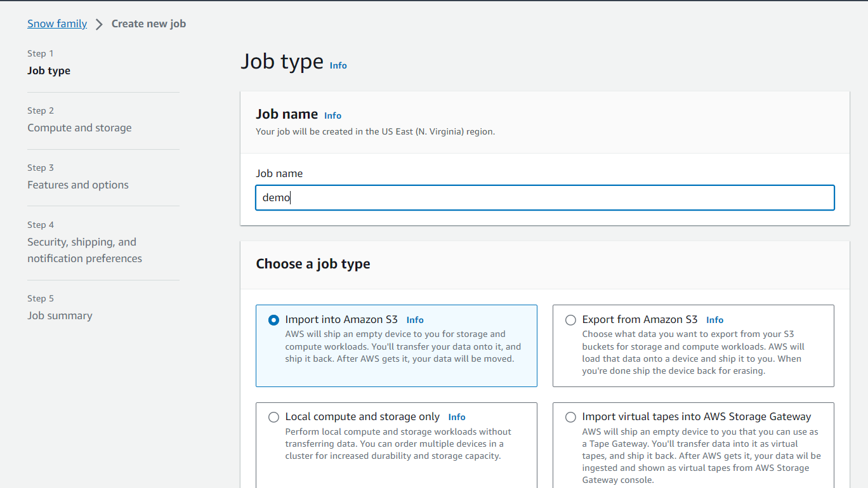The height and width of the screenshot is (488, 868).
Task: Click the Create new job breadcrumb text
Action: pos(148,24)
